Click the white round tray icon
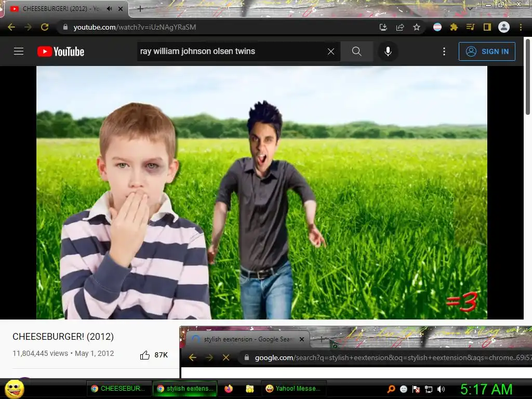The height and width of the screenshot is (399, 532). 403,389
